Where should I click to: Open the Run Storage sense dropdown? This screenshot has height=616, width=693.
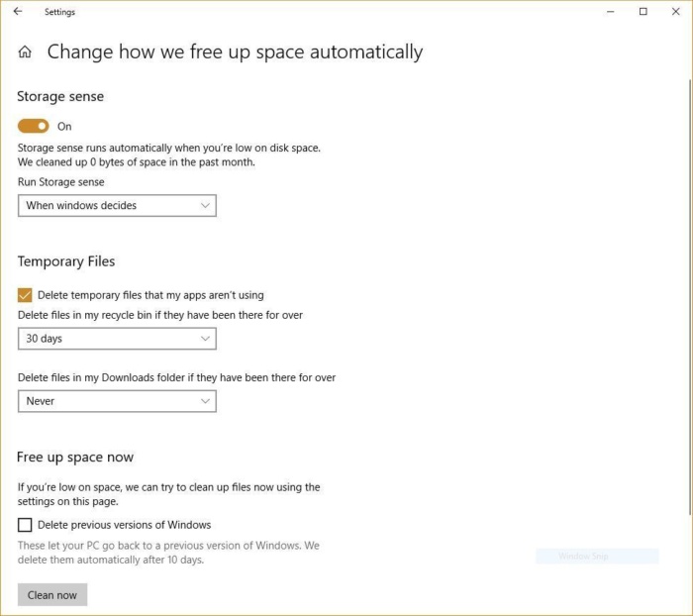[117, 206]
